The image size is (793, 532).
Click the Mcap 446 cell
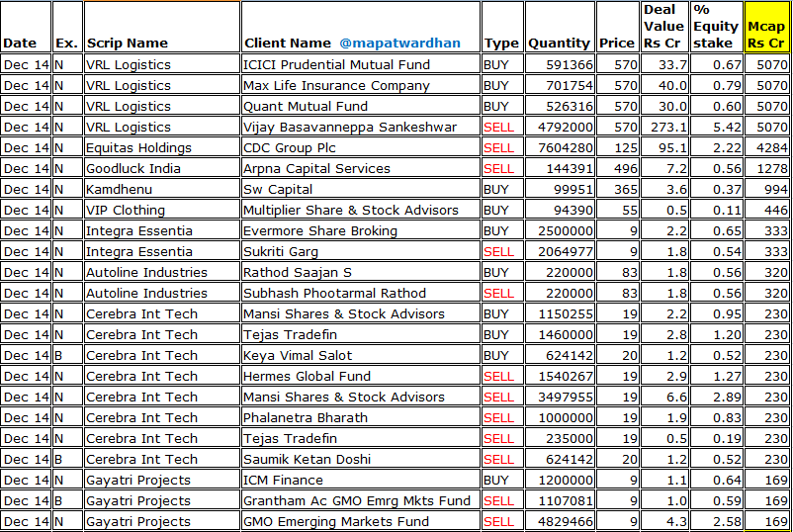(x=766, y=210)
